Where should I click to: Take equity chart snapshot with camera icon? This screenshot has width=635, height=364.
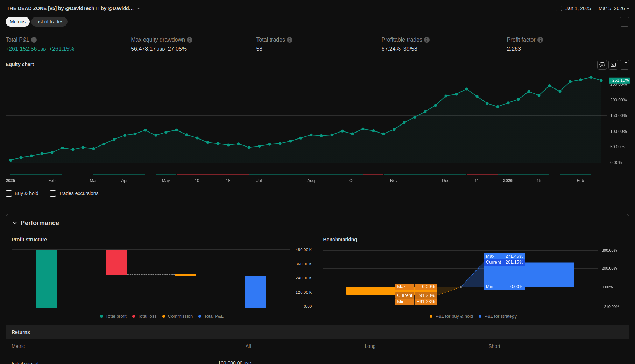tap(613, 65)
